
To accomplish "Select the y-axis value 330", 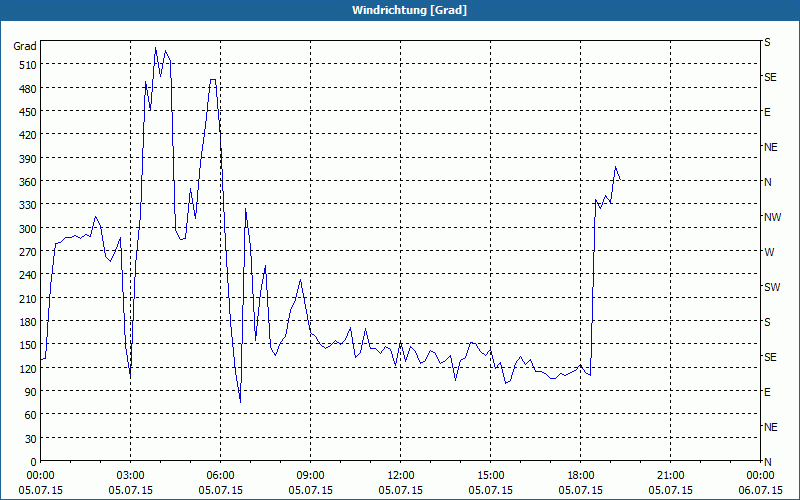I will [x=28, y=205].
